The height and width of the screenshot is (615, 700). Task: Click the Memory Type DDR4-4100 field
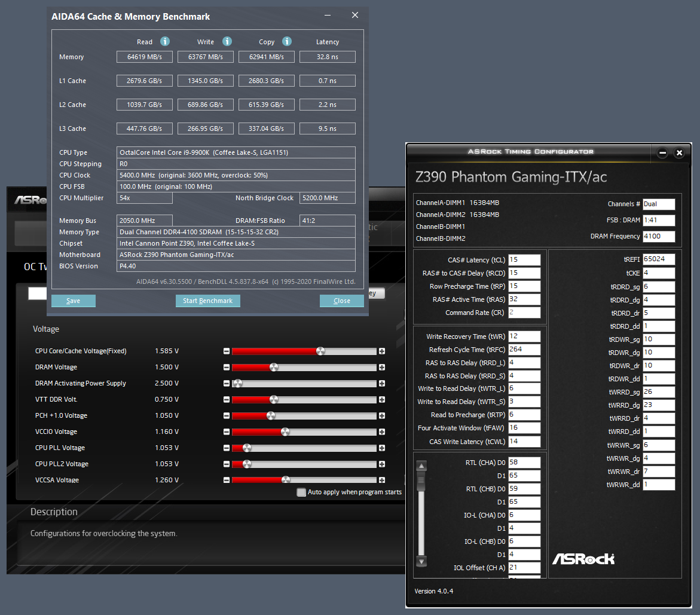[x=236, y=232]
